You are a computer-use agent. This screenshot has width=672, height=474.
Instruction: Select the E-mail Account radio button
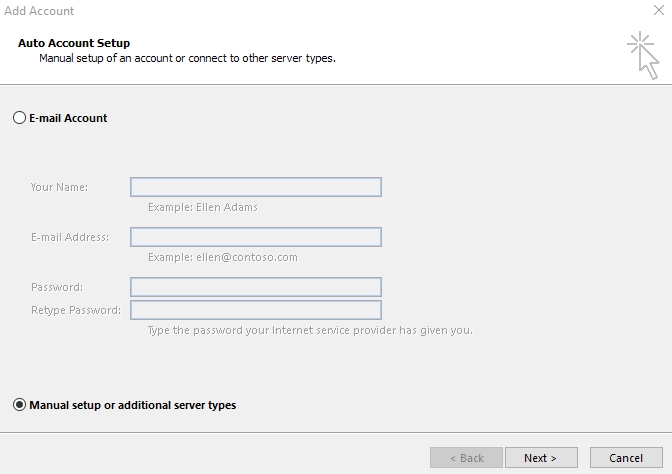(19, 117)
